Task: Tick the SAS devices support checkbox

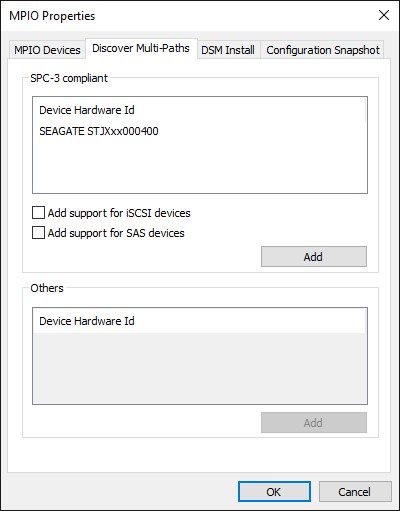Action: pyautogui.click(x=38, y=233)
